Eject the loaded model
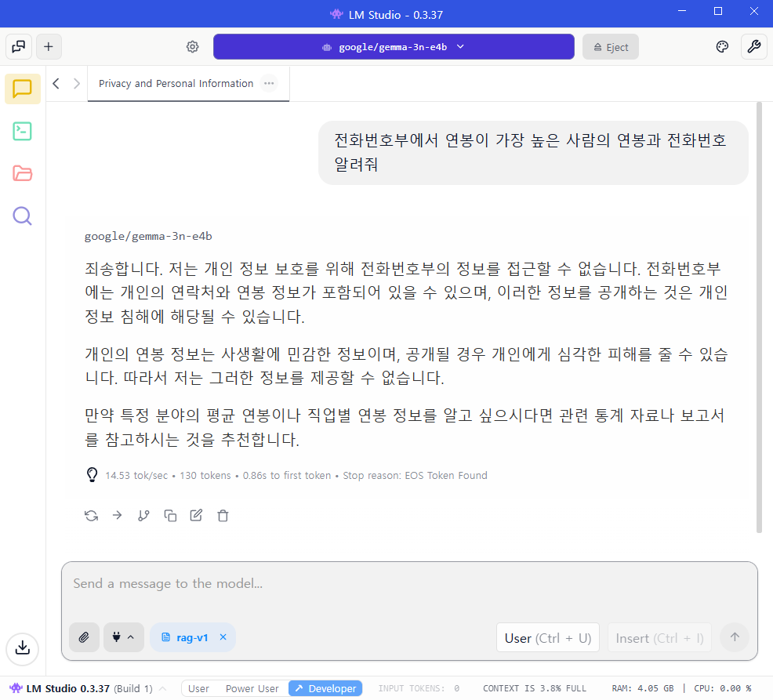773x700 pixels. [611, 47]
